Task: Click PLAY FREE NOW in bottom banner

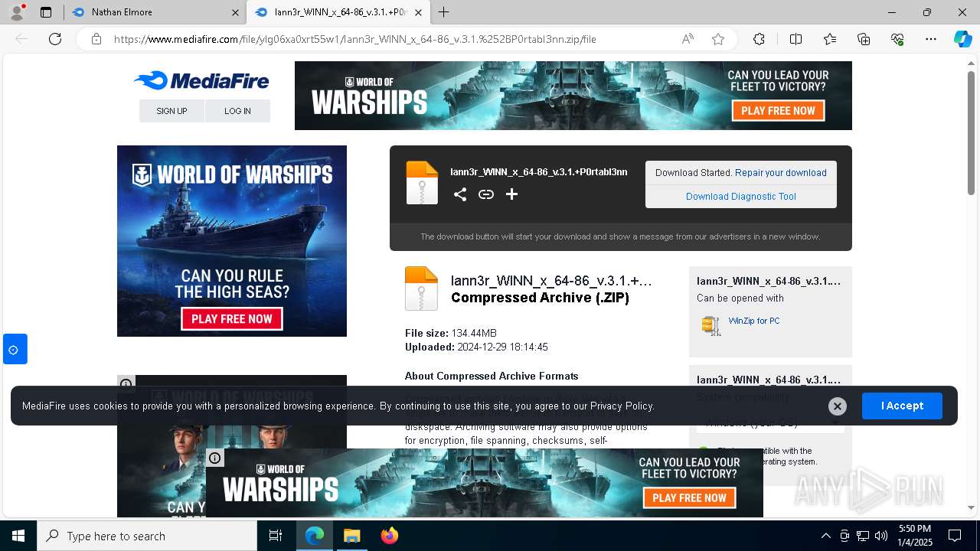Action: [x=689, y=497]
